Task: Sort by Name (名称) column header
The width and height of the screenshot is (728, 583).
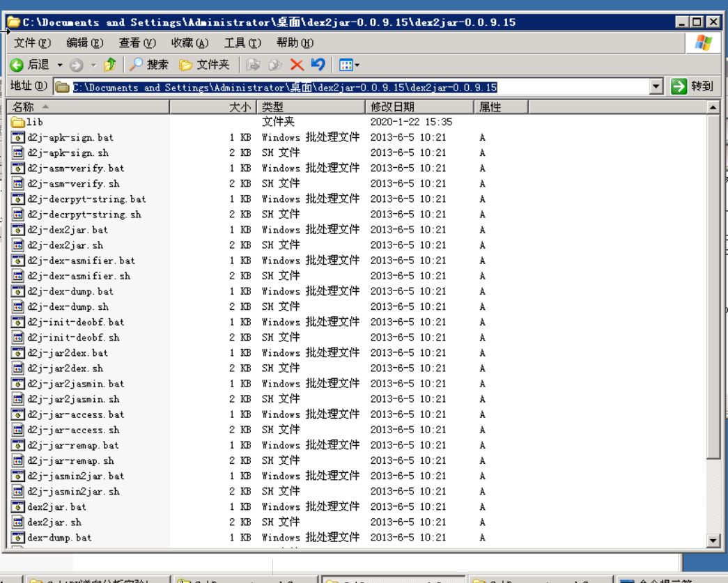Action: coord(88,107)
